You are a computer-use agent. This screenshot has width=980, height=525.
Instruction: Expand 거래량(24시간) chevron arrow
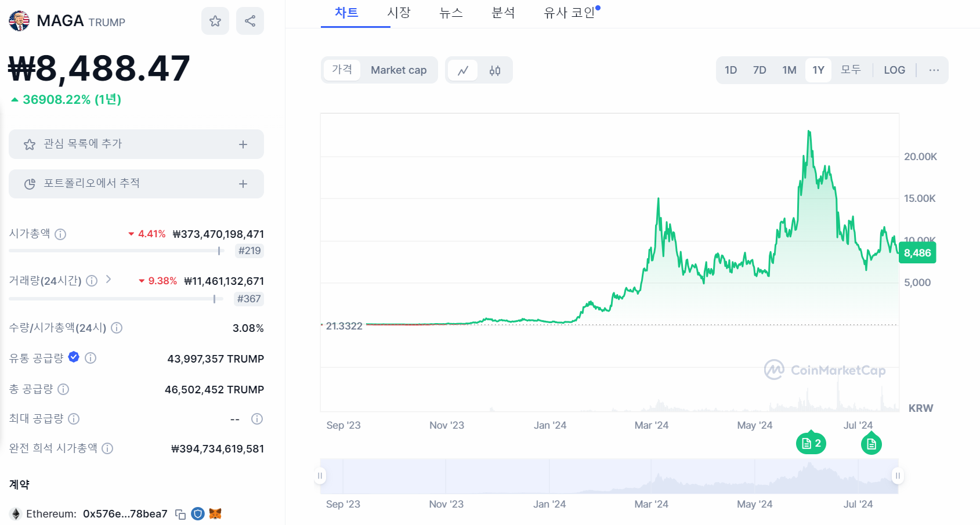click(108, 280)
